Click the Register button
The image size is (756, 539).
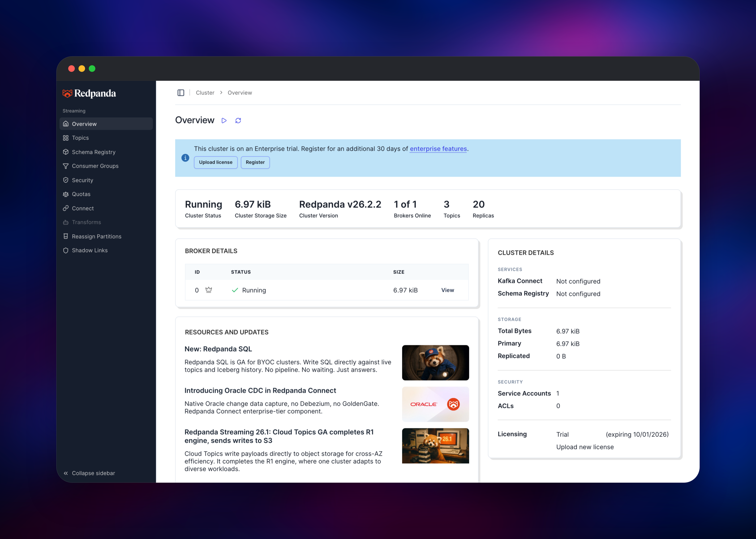(x=255, y=162)
